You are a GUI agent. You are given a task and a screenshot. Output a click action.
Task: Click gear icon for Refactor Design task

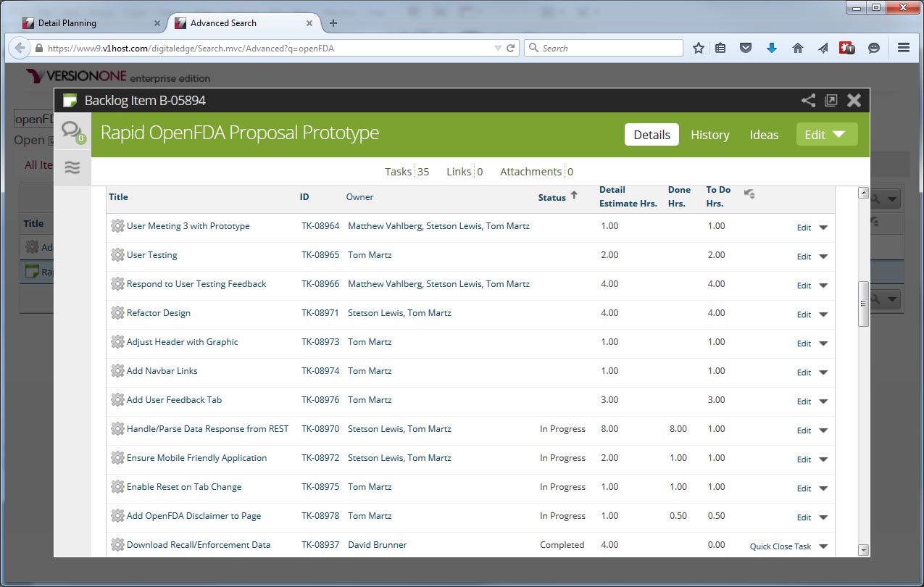(117, 313)
